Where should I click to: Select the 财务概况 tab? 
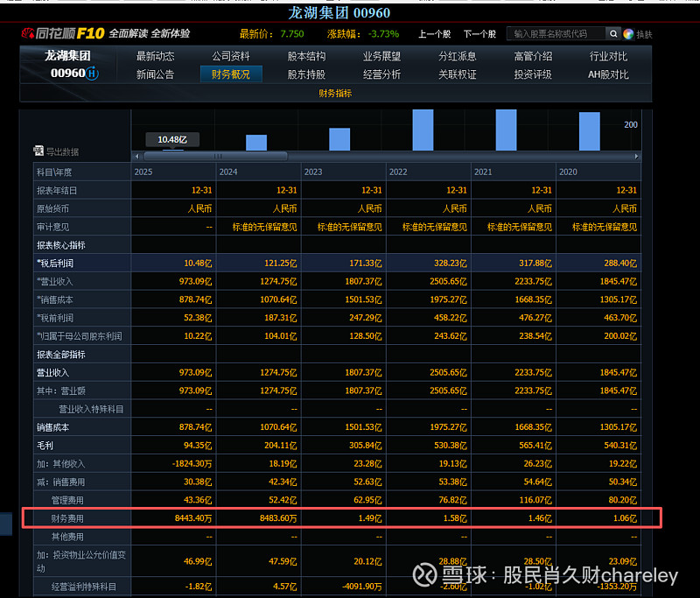[231, 74]
